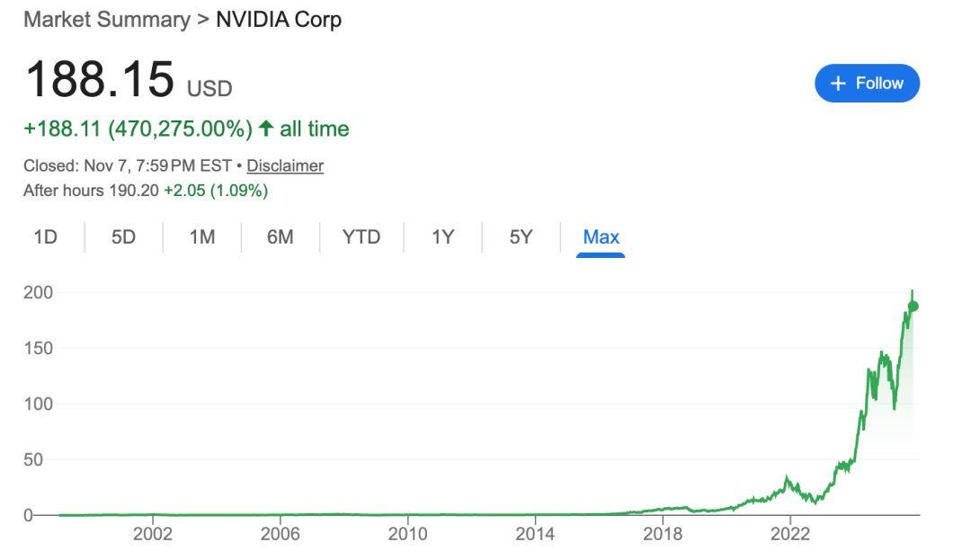The height and width of the screenshot is (560, 971).
Task: Click the green up arrow icon
Action: 265,129
